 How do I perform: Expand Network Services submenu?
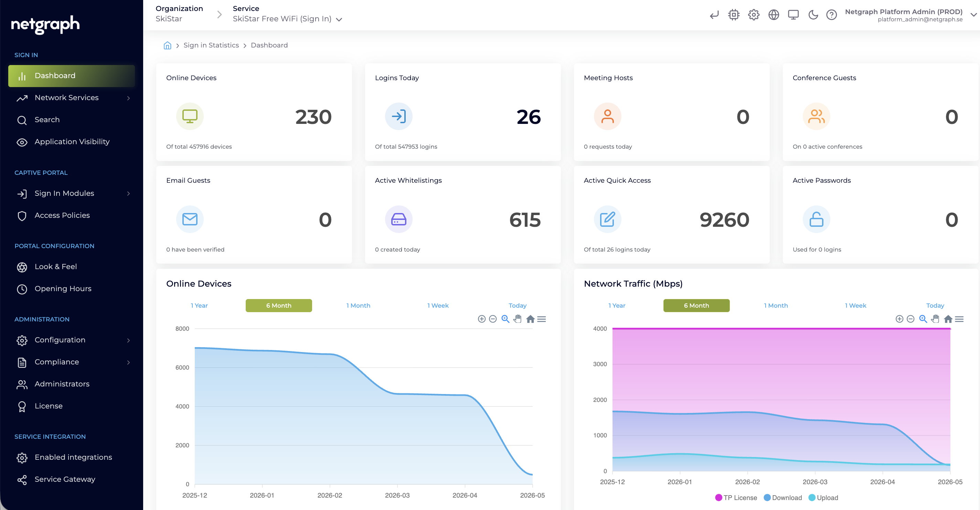point(129,98)
